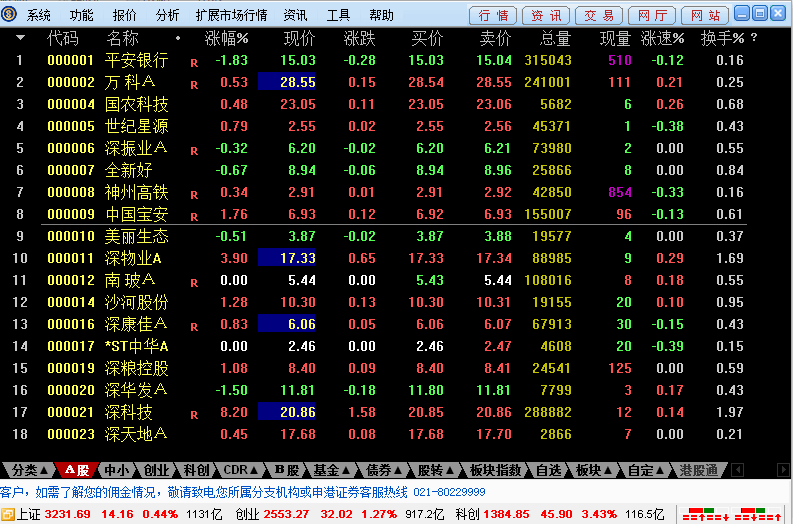Click the 创业 index value 2553.27
The height and width of the screenshot is (524, 793).
286,514
